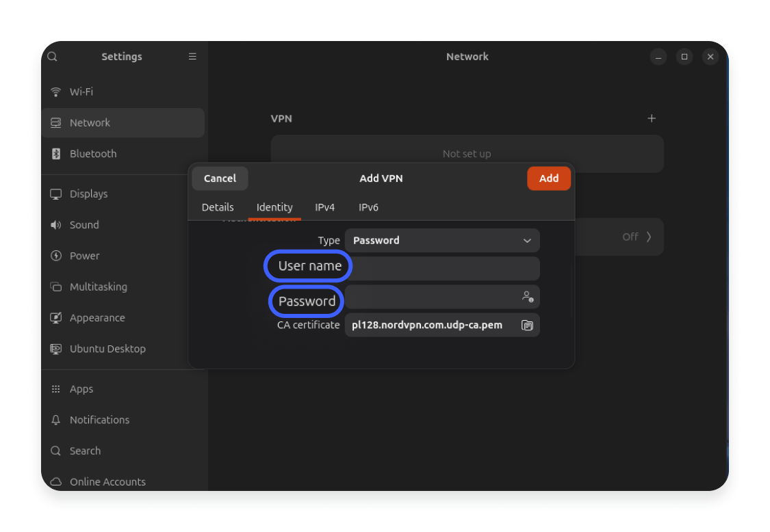Open the hamburger menu in Settings sidebar

192,57
